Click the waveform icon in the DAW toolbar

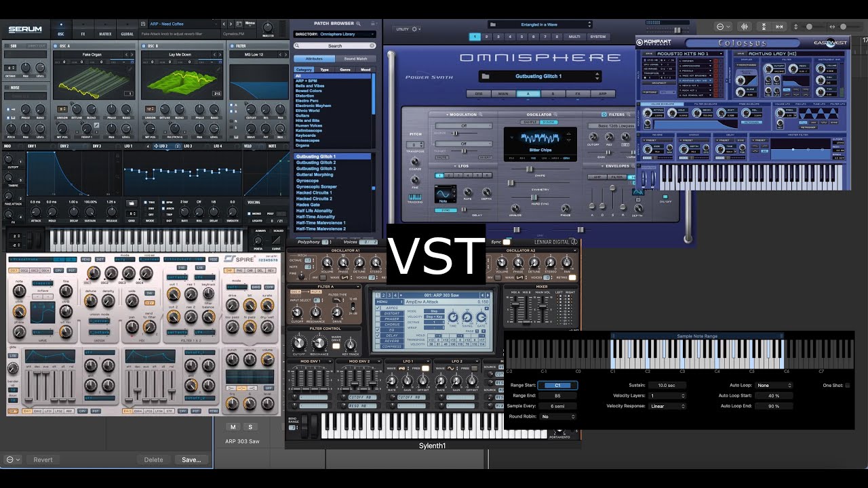pyautogui.click(x=744, y=26)
